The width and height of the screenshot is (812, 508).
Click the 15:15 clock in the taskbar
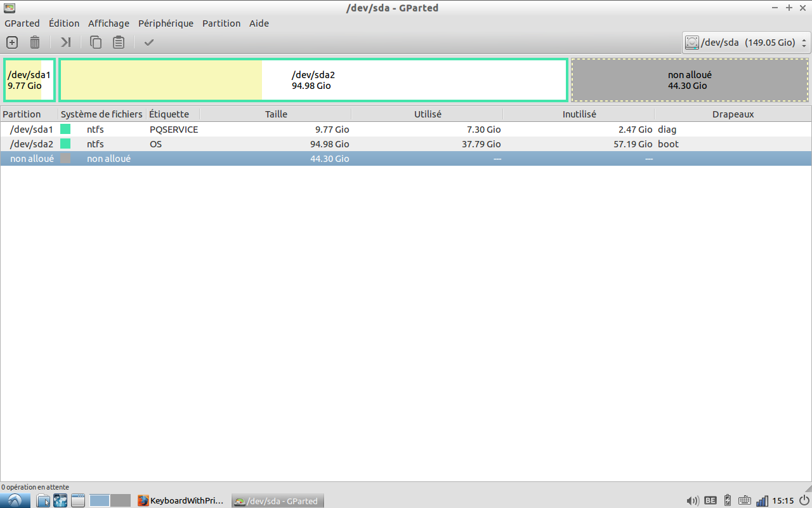783,500
